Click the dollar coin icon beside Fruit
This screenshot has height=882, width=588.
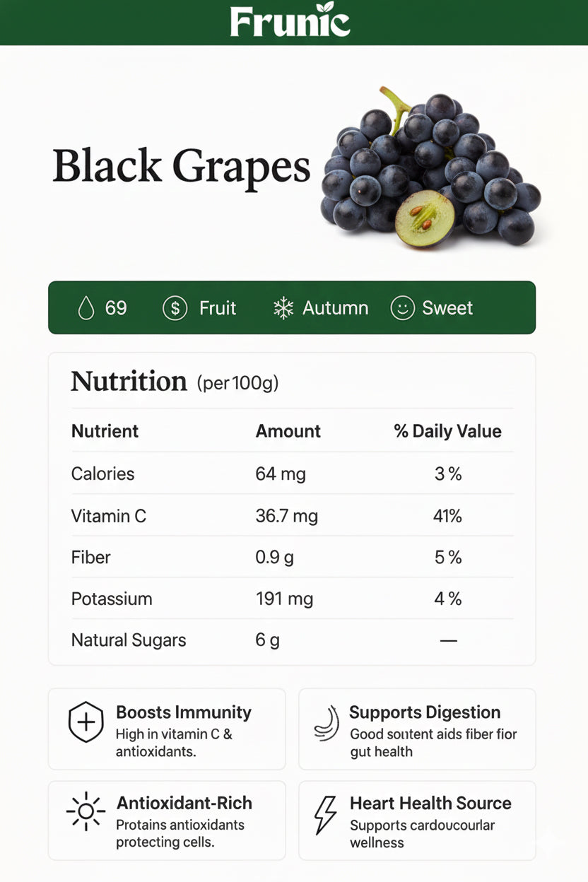[175, 308]
